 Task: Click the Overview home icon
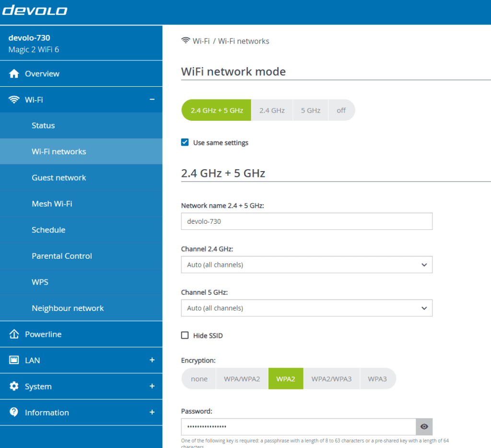[14, 74]
